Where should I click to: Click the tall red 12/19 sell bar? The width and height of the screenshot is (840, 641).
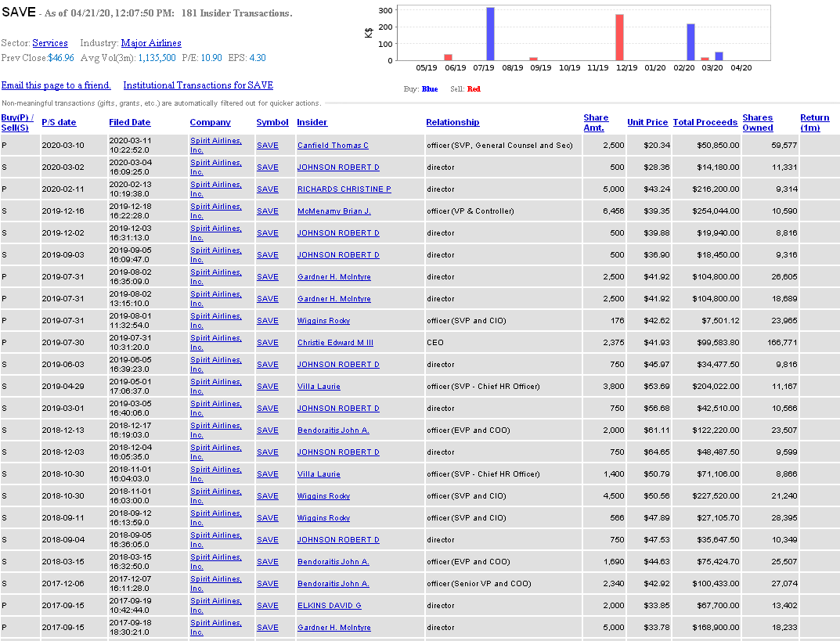619,38
